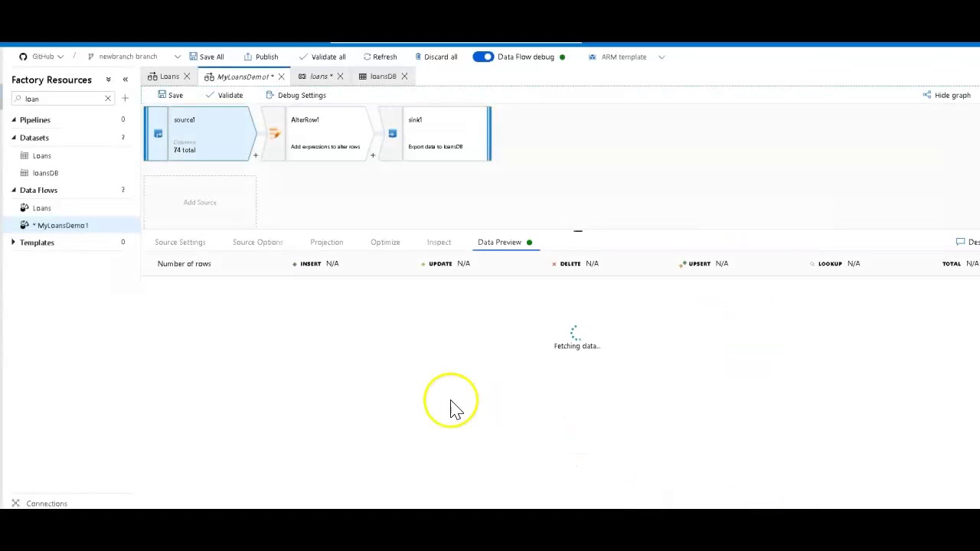The width and height of the screenshot is (980, 551).
Task: Click Discard all changes
Action: (x=436, y=57)
